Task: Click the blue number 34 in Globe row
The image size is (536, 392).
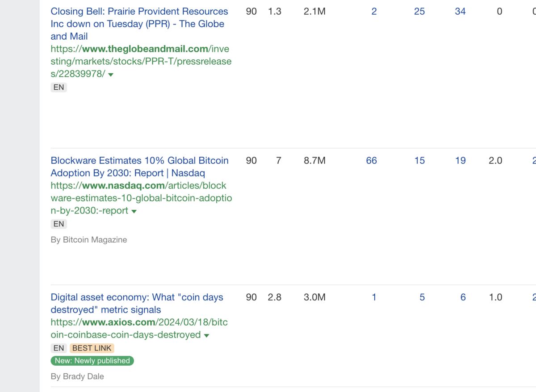Action: [460, 12]
